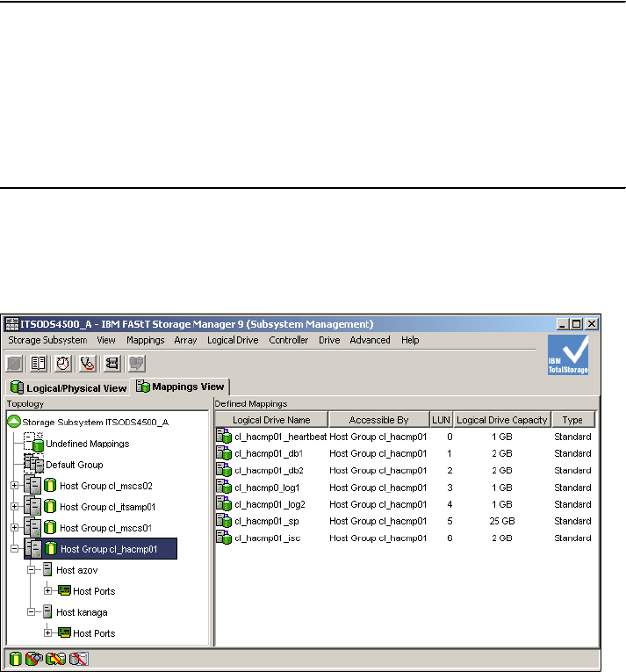This screenshot has height=672, width=626.
Task: Click the greyed-out last toolbar icon
Action: [x=137, y=364]
